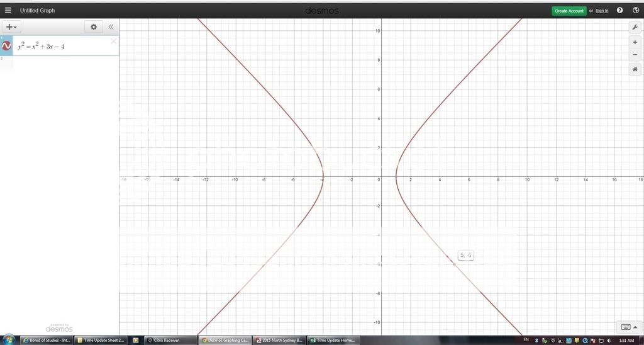The image size is (644, 345).
Task: Open the hamburger menu beside Untitled Graph
Action: (x=8, y=11)
